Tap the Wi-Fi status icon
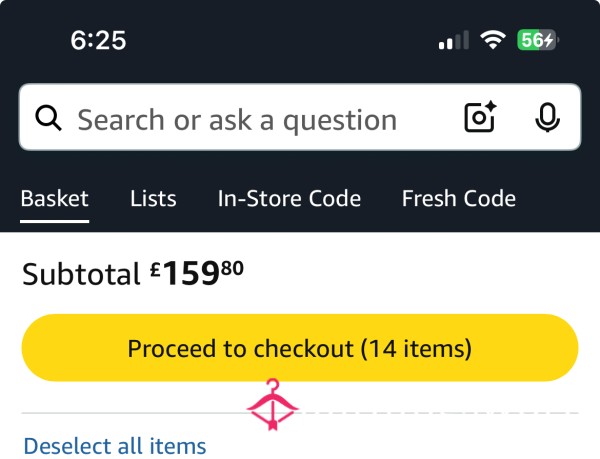This screenshot has width=600, height=459. 493,40
